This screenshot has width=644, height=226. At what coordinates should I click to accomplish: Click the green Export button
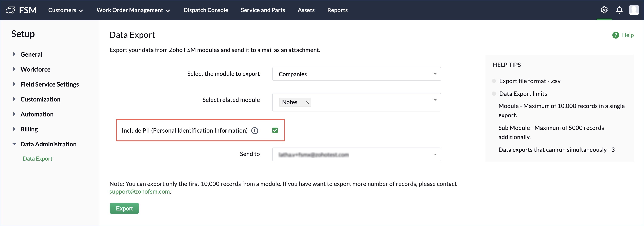coord(124,209)
